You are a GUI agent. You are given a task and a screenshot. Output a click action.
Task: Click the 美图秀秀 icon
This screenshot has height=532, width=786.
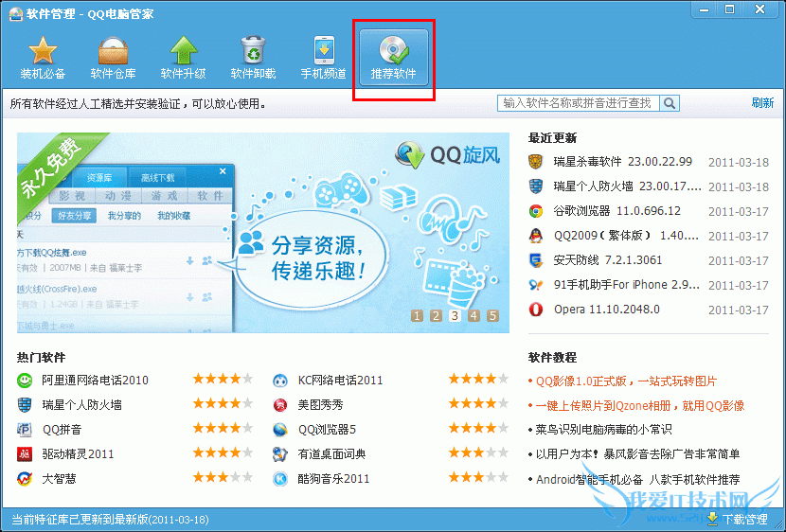280,405
